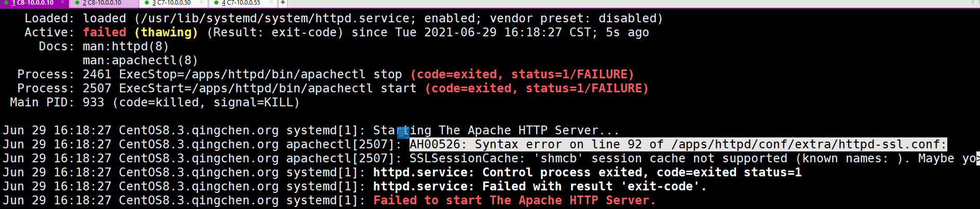Viewport: 980px width, 209px height.
Task: Click the blue selection icon in the terminal
Action: point(403,132)
